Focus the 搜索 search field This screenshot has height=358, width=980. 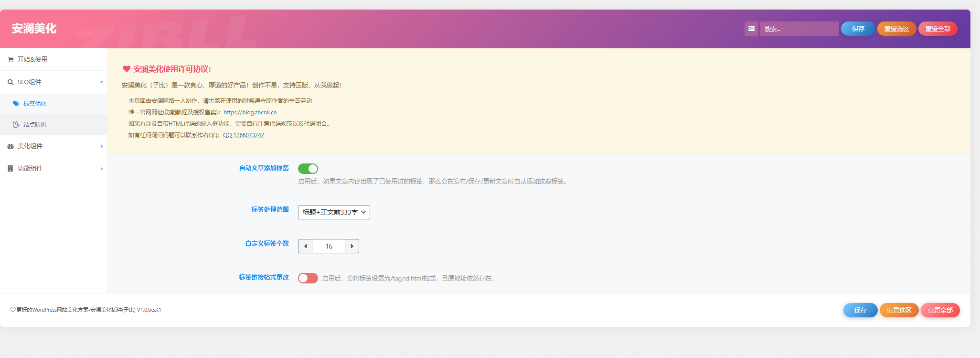tap(799, 29)
